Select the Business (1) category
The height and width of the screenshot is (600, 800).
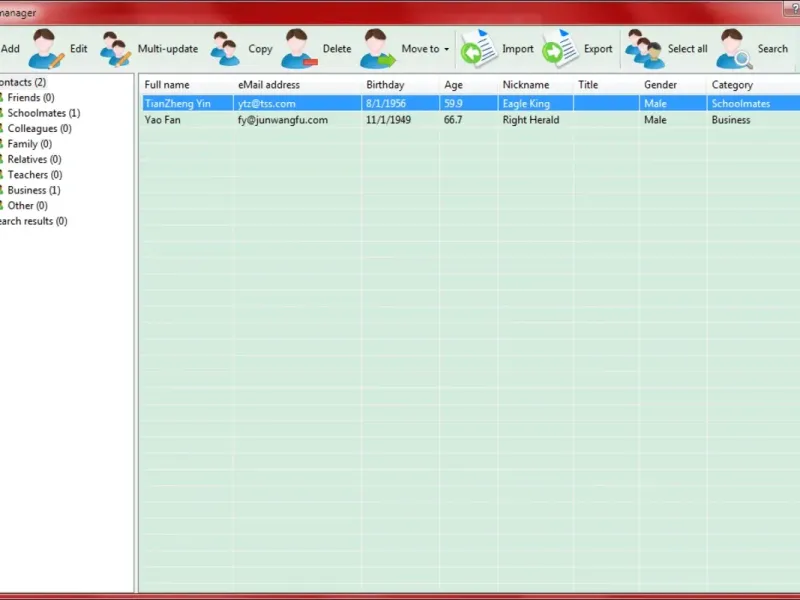[34, 190]
